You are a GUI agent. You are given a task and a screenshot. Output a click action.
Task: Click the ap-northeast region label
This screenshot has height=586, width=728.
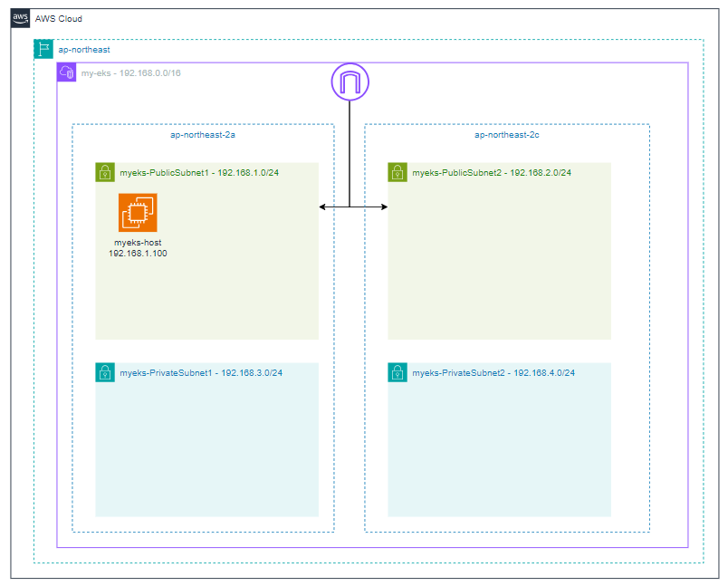click(x=84, y=50)
